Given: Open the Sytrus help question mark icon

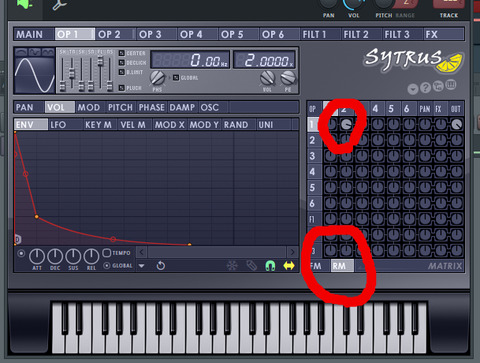Looking at the screenshot, I should (x=425, y=88).
